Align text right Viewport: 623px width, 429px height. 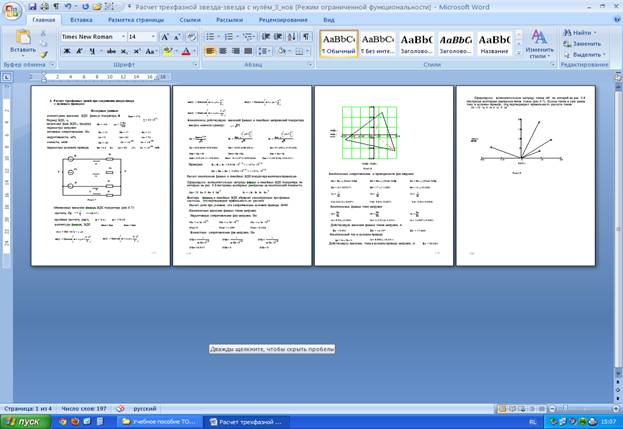click(236, 51)
